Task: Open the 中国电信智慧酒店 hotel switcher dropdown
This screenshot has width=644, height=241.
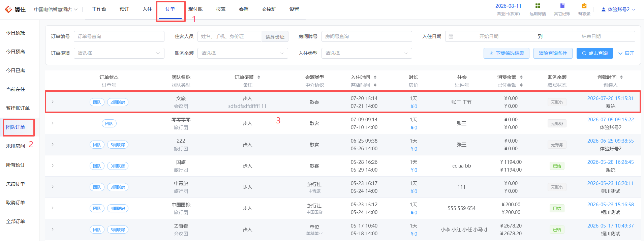Action: coord(56,9)
